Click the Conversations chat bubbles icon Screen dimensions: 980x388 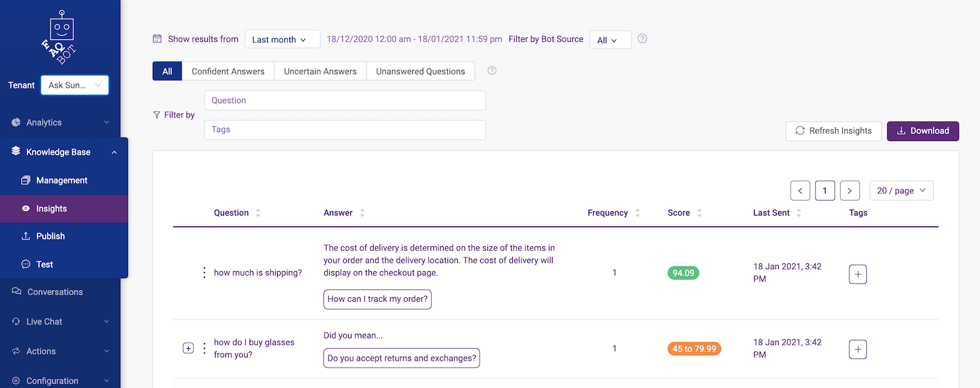coord(16,292)
